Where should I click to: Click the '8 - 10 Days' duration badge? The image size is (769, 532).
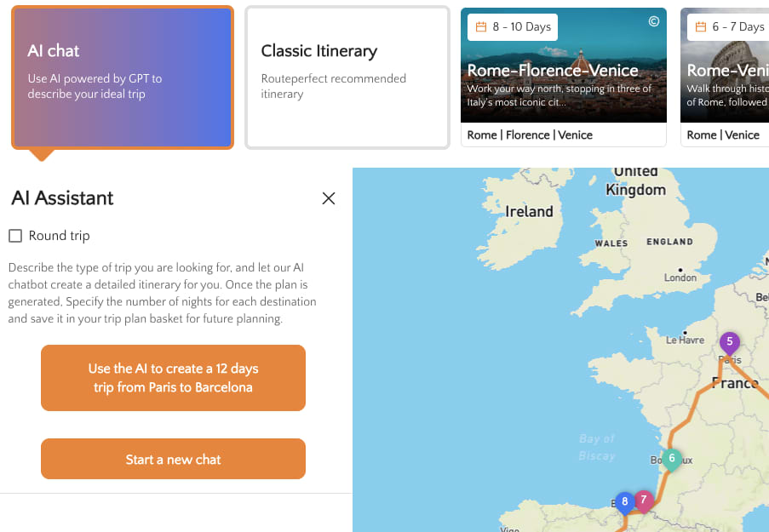point(513,27)
